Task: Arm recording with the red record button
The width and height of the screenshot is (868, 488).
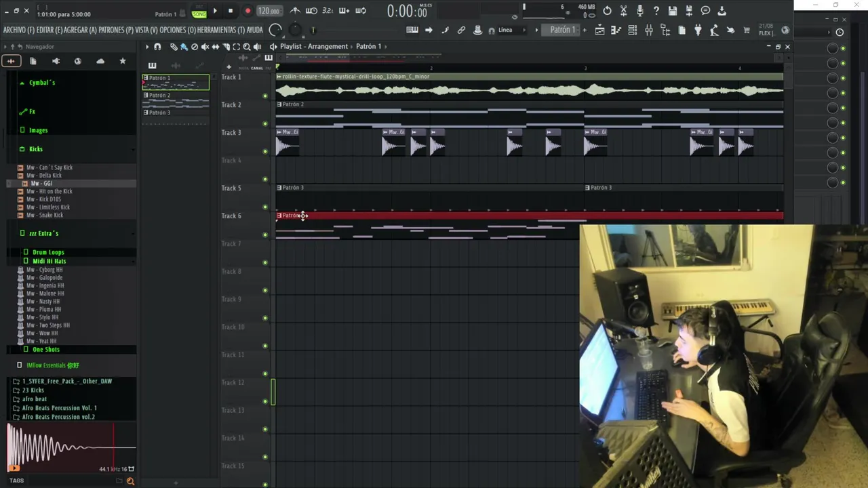Action: (248, 11)
